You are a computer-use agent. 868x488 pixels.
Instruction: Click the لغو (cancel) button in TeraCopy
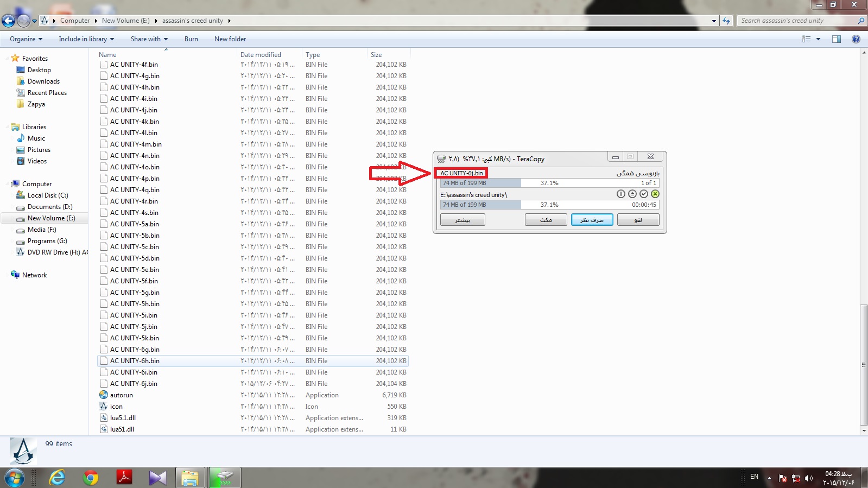(x=638, y=220)
